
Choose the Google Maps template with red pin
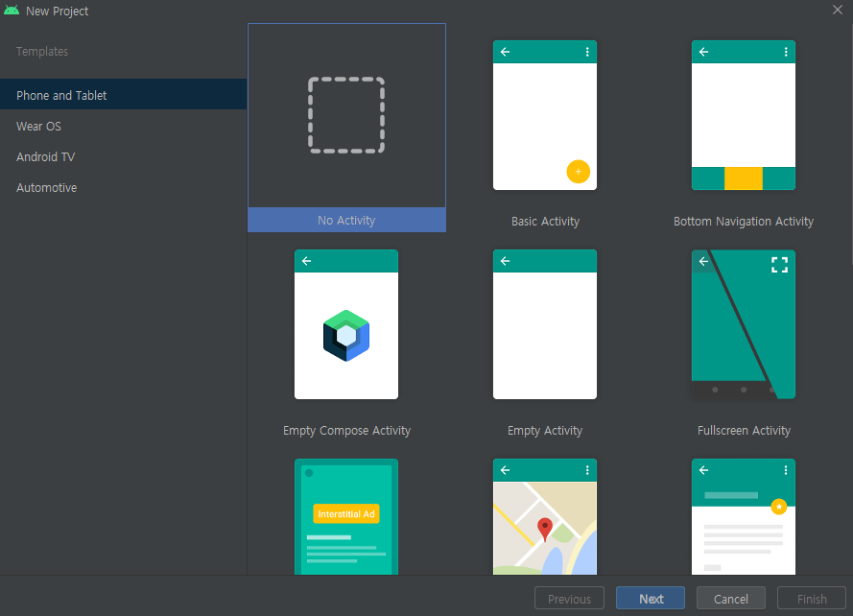pyautogui.click(x=545, y=516)
